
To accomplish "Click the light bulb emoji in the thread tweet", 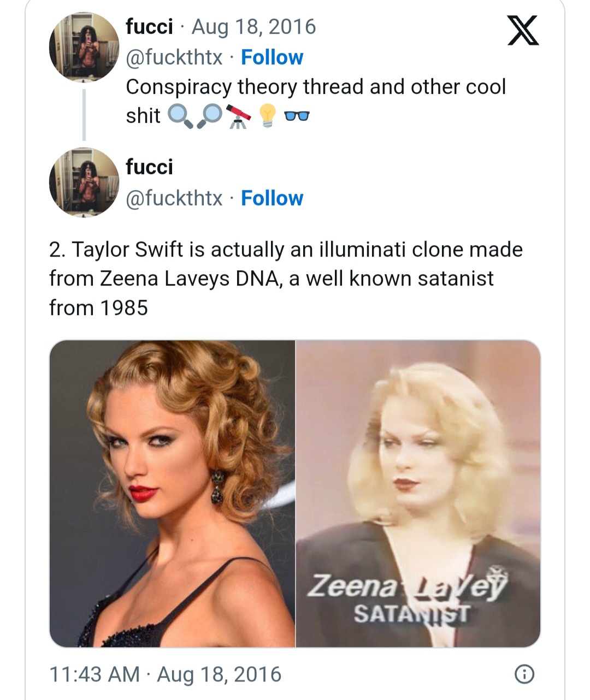I will [267, 116].
